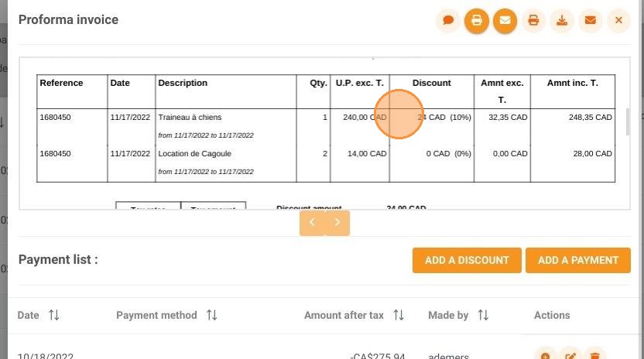Click ADD A PAYMENT button
The width and height of the screenshot is (644, 359).
tap(578, 260)
